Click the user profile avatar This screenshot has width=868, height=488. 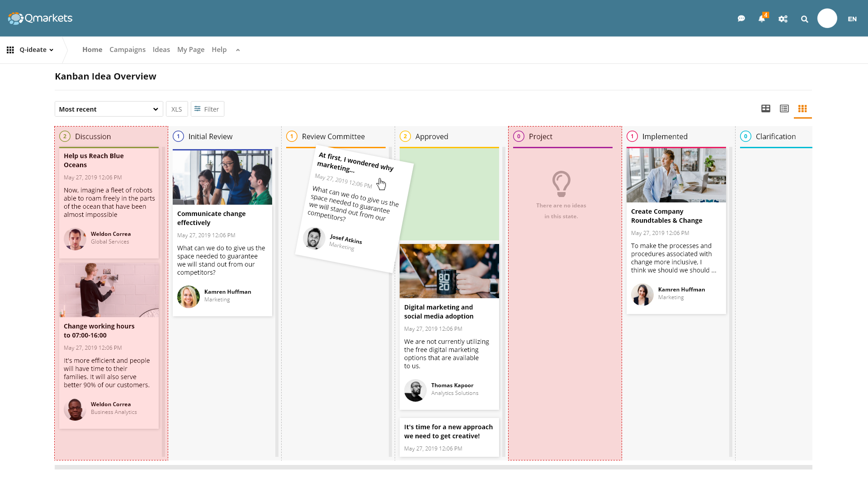[x=827, y=19]
